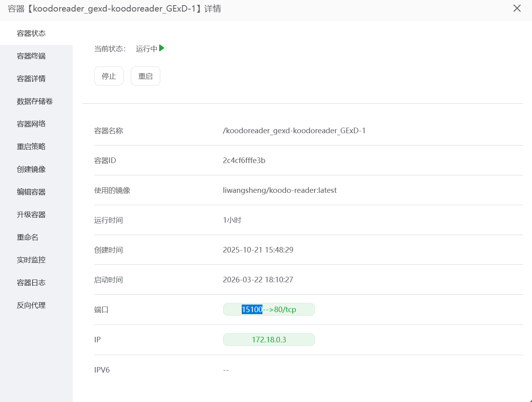
Task: Close the container details dialog
Action: (517, 8)
